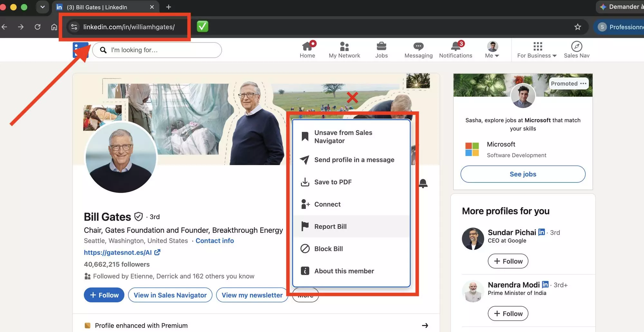Click See jobs button
Screen dimensions: 644x332
pos(523,174)
